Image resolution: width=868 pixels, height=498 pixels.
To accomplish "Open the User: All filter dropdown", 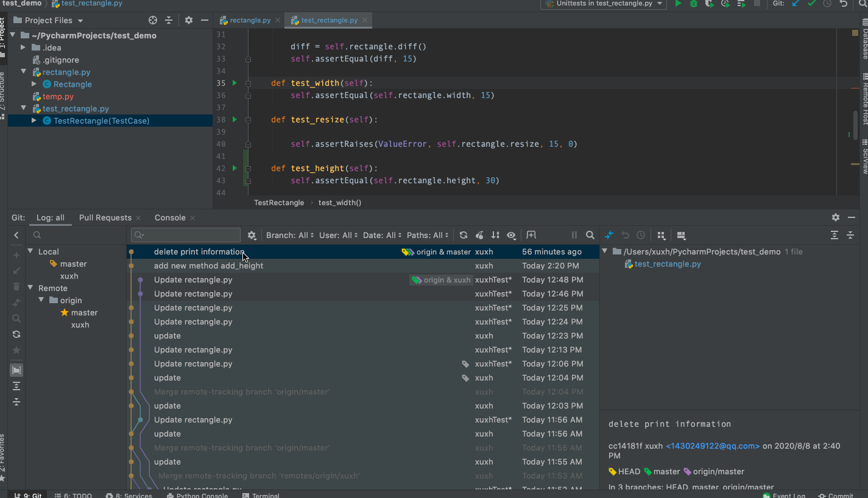I will pyautogui.click(x=339, y=235).
